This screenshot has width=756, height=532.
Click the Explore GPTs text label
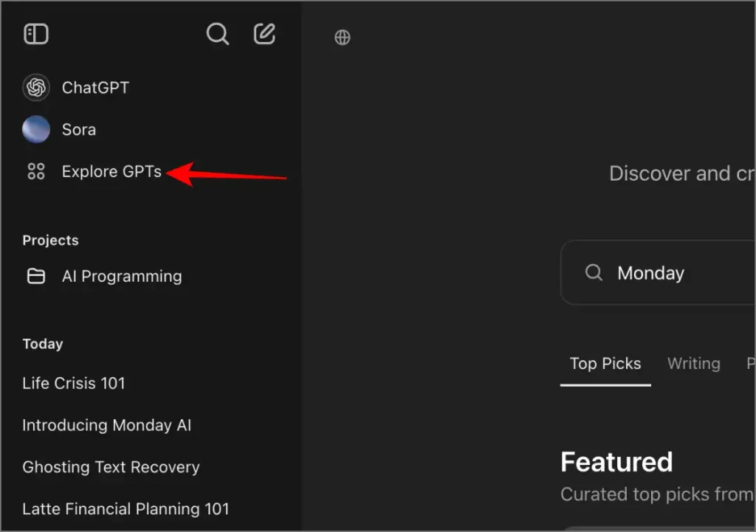point(111,172)
